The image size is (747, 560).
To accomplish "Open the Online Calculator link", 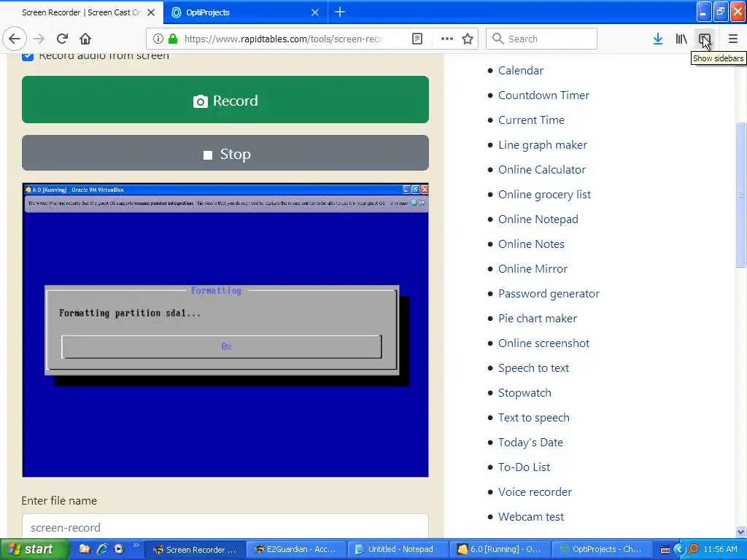I will pos(542,169).
